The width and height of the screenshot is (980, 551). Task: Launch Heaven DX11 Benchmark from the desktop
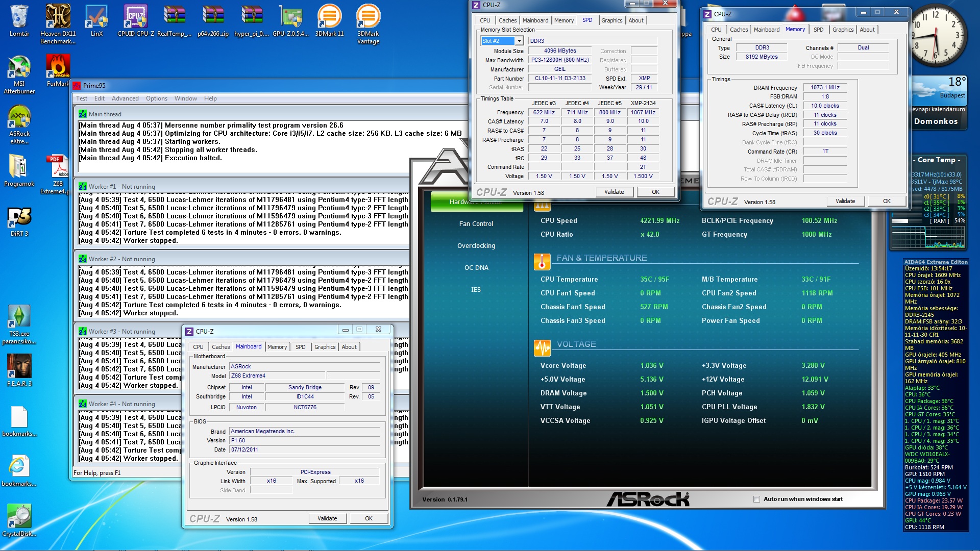(58, 20)
